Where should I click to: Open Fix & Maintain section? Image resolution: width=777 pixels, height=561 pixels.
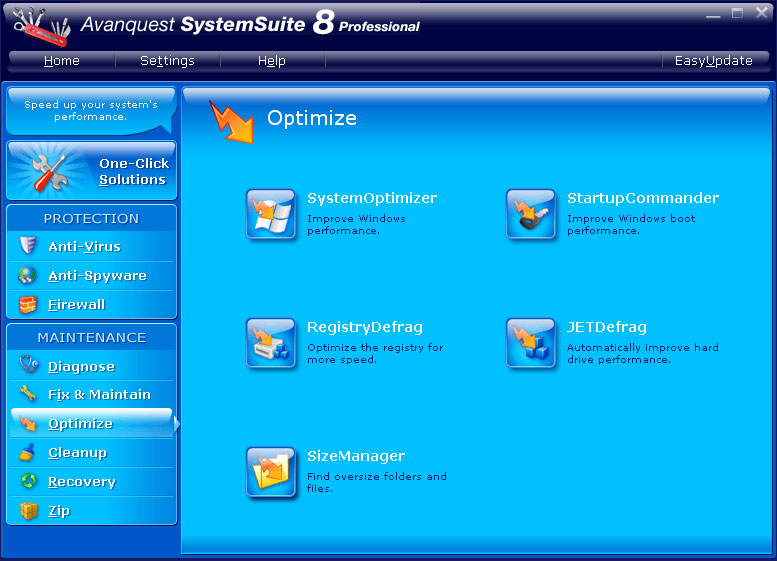tap(92, 394)
